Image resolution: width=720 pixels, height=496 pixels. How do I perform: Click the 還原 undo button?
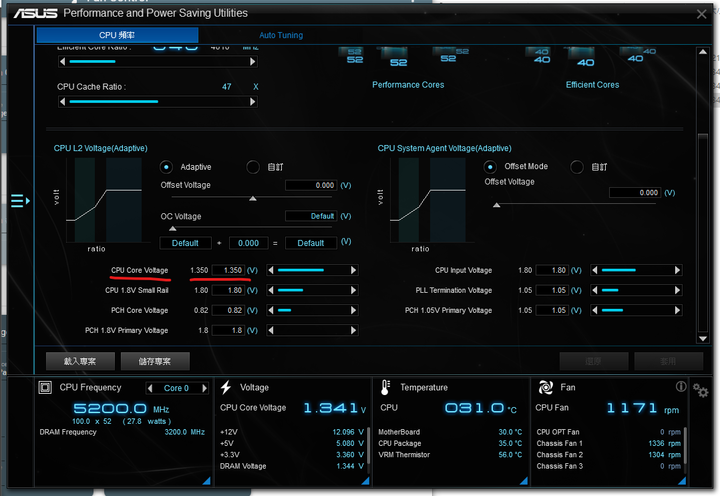pos(594,361)
